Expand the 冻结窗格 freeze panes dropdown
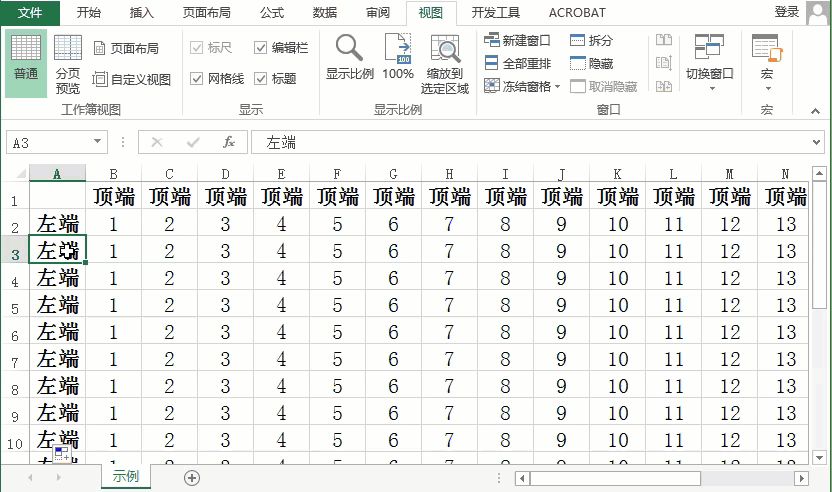This screenshot has height=492, width=832. tap(557, 87)
